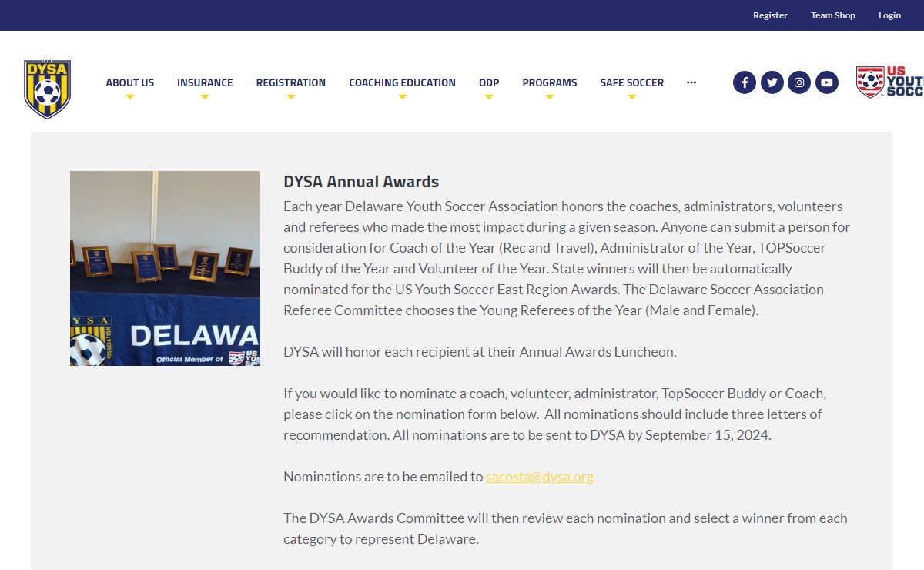Open the DYSA Facebook page icon

click(745, 82)
